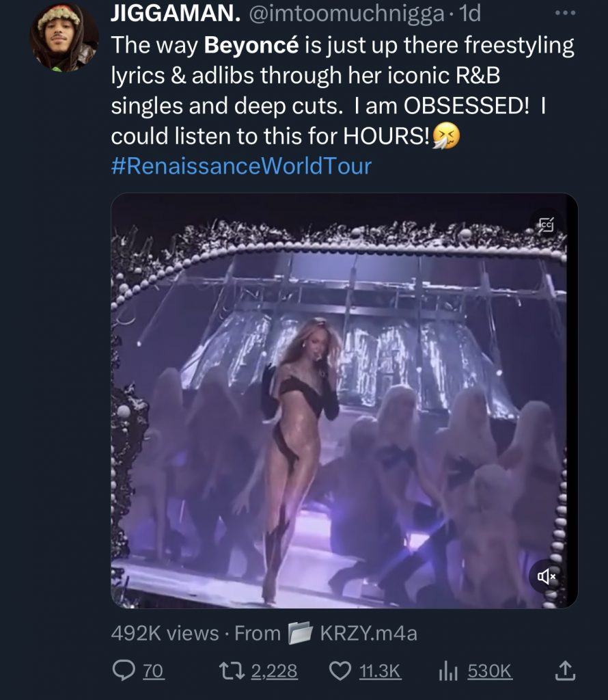Screen dimensions: 608x700
Task: Play the Beyoncé concert video
Action: [x=344, y=401]
